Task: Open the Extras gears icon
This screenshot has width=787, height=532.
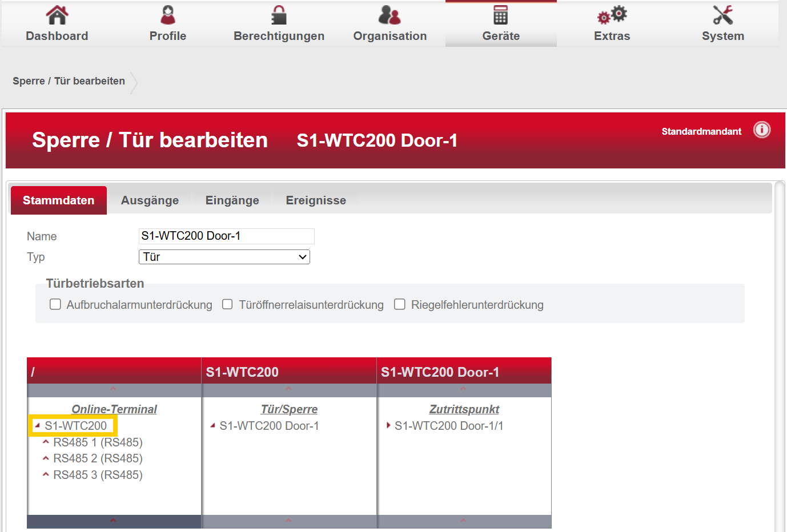Action: [612, 15]
